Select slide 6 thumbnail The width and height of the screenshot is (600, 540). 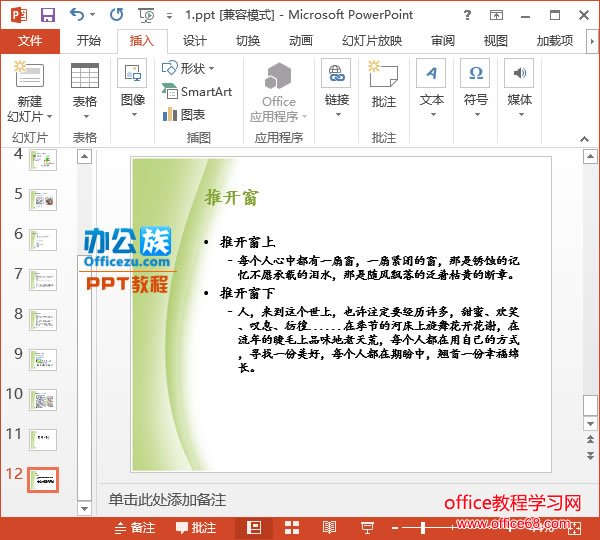(x=43, y=240)
